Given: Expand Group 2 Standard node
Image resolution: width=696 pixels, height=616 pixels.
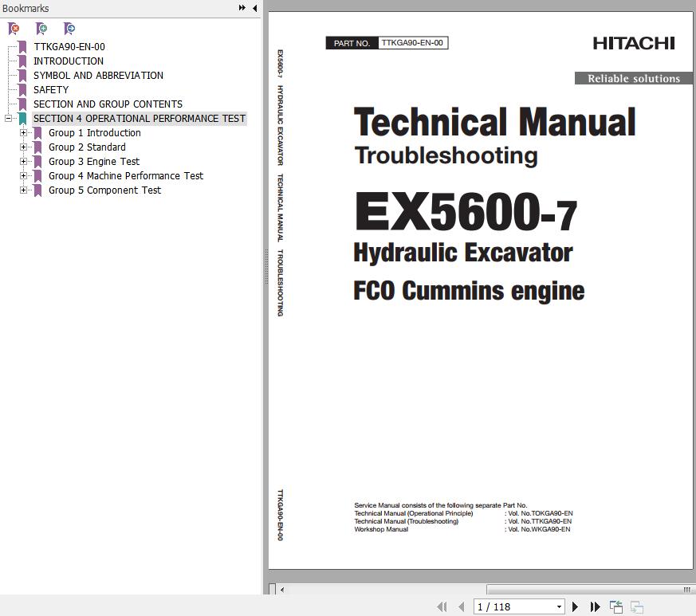Looking at the screenshot, I should (x=23, y=147).
